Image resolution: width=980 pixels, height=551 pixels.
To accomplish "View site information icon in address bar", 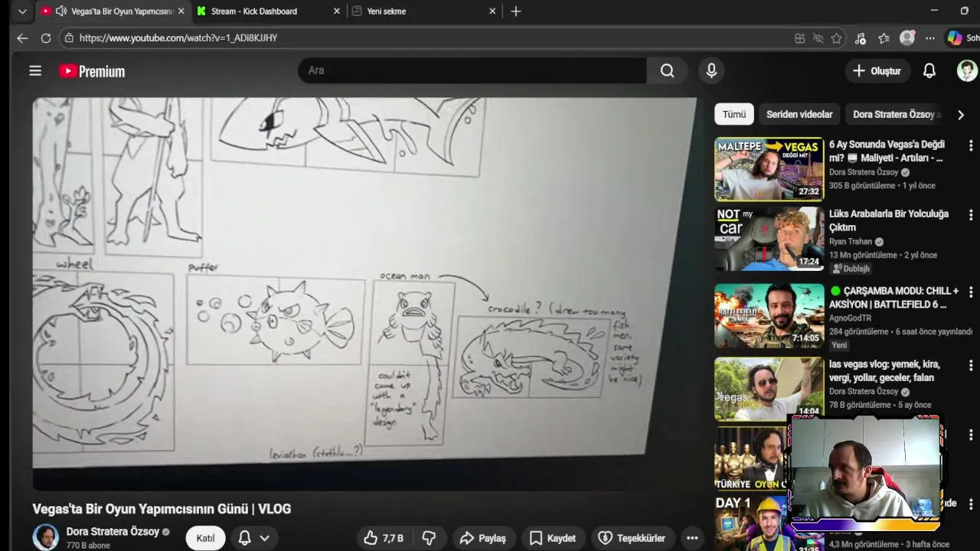I will (x=70, y=37).
